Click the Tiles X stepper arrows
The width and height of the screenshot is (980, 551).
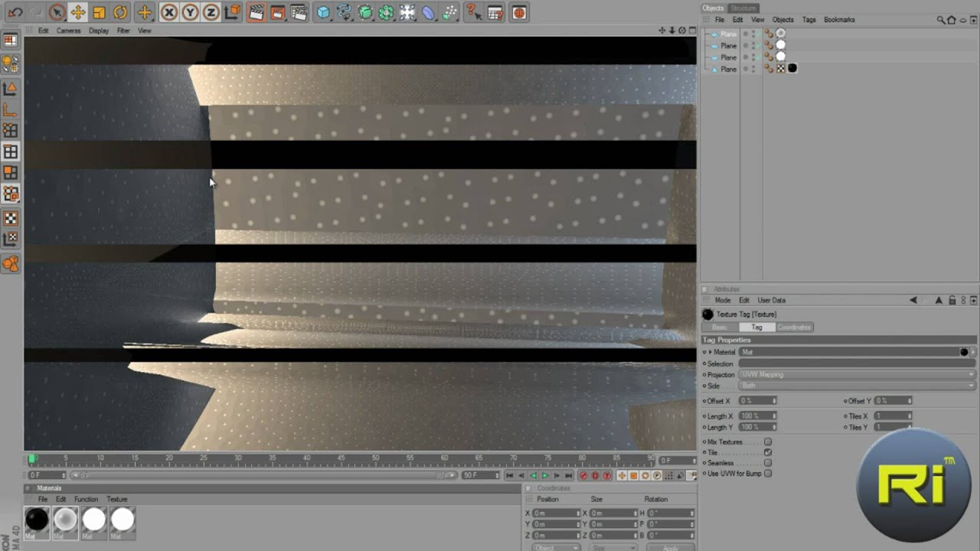point(909,416)
